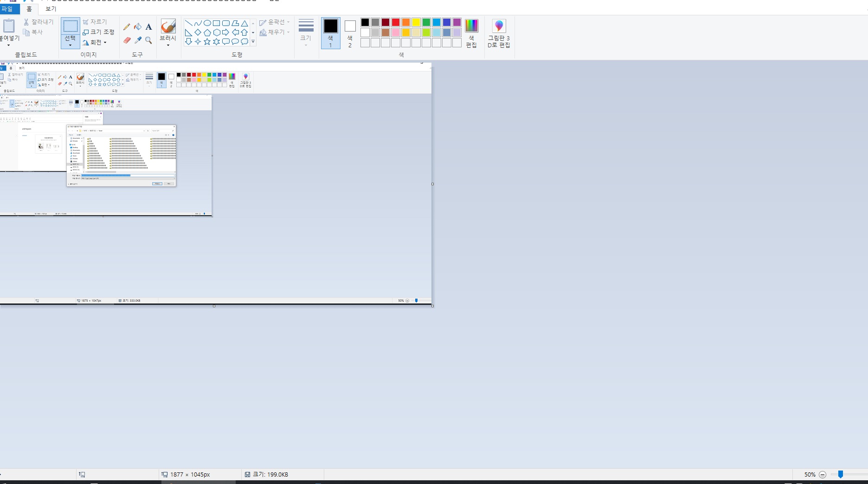Choose the Curve shape
The image size is (868, 484).
(198, 23)
